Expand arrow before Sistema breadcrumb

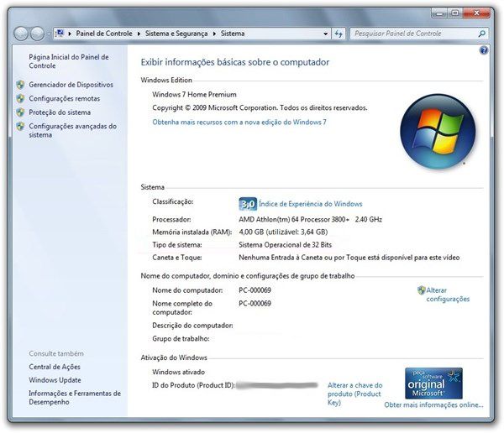[x=214, y=34]
